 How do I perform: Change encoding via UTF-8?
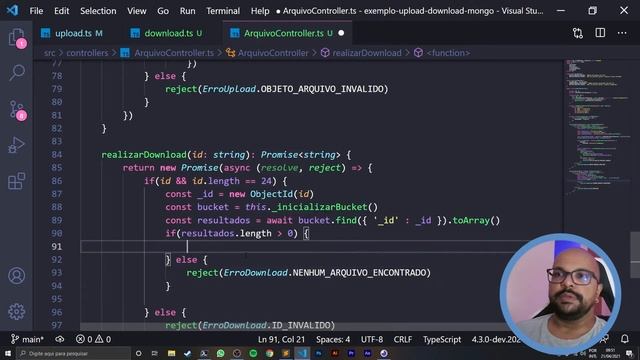pyautogui.click(x=372, y=339)
